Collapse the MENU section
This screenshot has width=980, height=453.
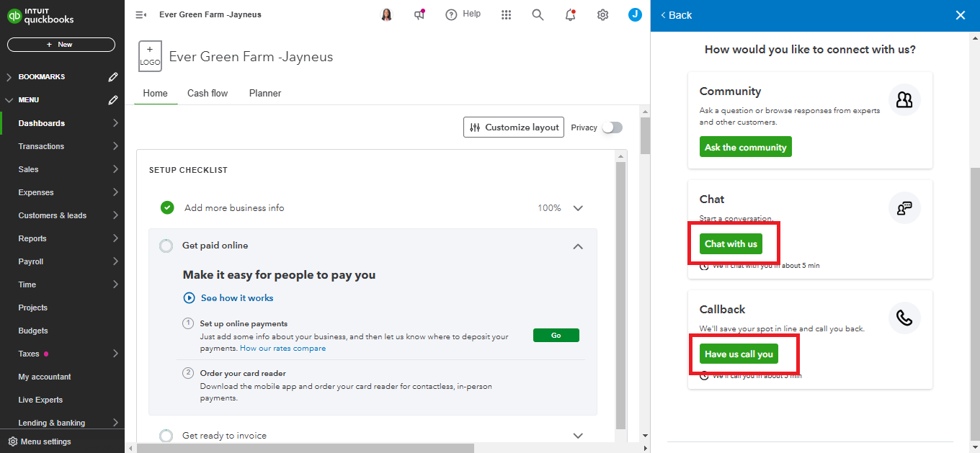point(9,100)
